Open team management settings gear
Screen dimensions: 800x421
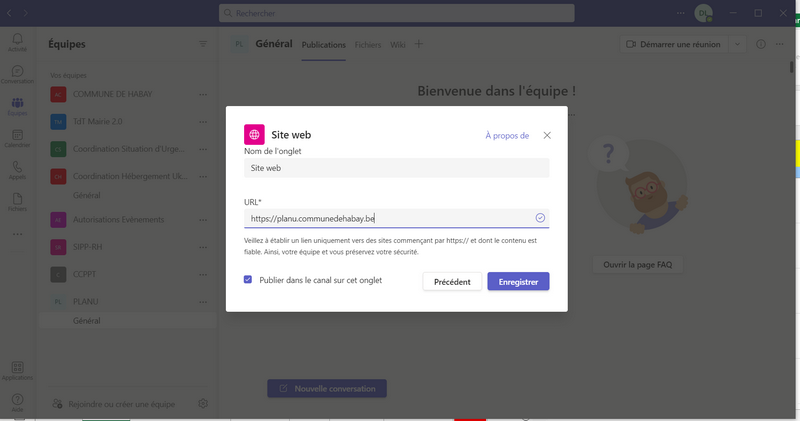203,403
